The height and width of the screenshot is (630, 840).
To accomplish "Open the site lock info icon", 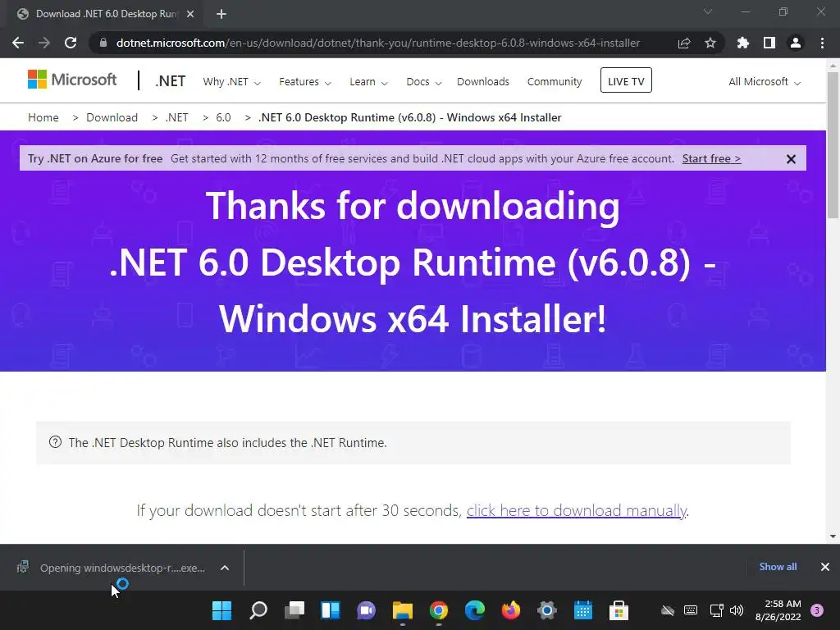I will 103,43.
